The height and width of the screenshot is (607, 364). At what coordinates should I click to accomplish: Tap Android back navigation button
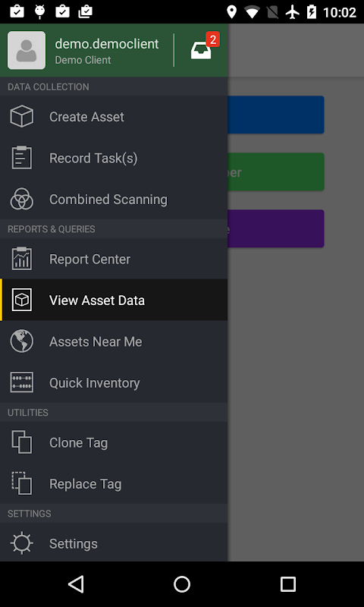click(76, 583)
